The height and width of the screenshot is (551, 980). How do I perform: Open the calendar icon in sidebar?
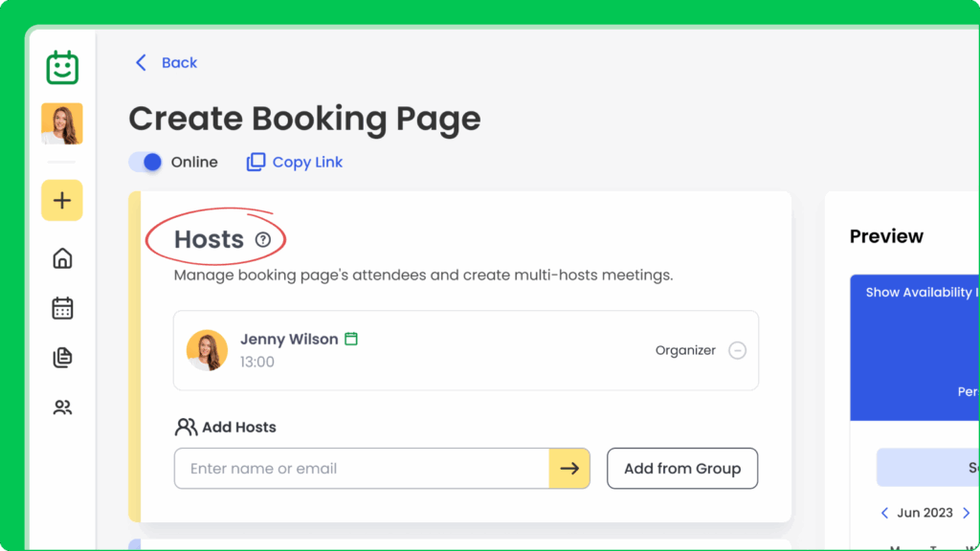coord(62,308)
